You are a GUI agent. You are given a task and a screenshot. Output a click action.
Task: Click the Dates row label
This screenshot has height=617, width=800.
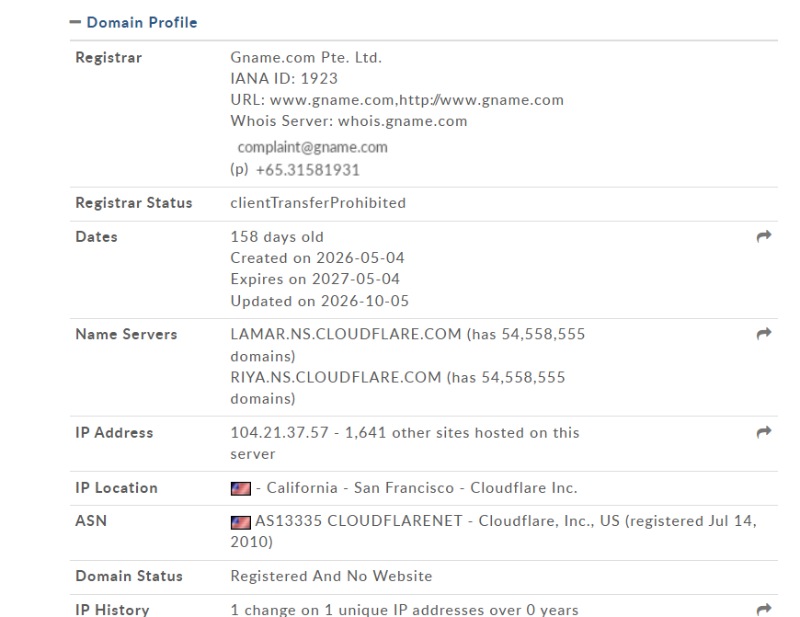(96, 237)
